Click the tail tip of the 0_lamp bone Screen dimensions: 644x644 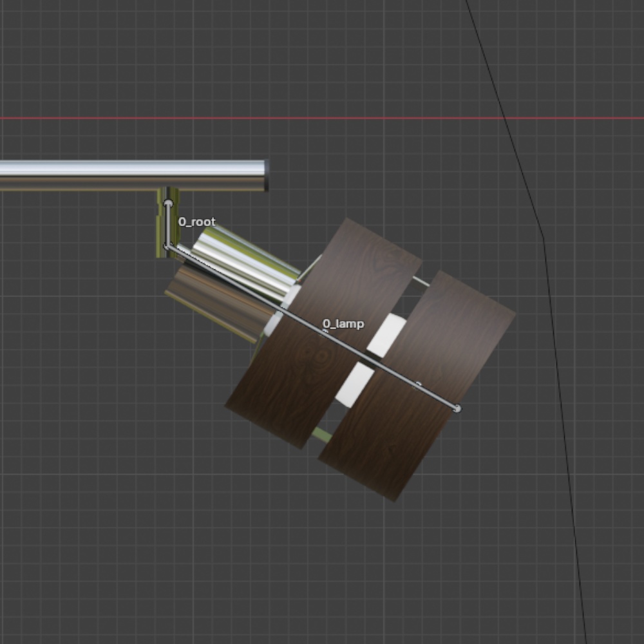(457, 409)
